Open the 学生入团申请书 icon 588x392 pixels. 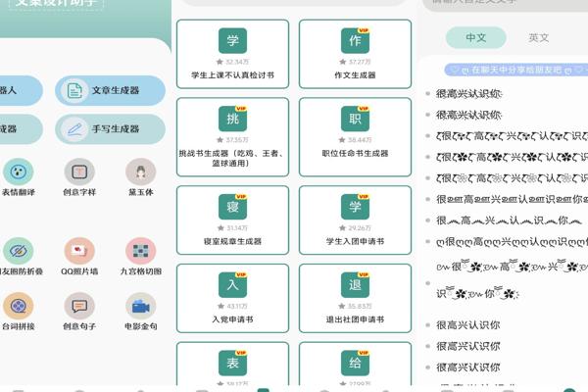coord(355,207)
